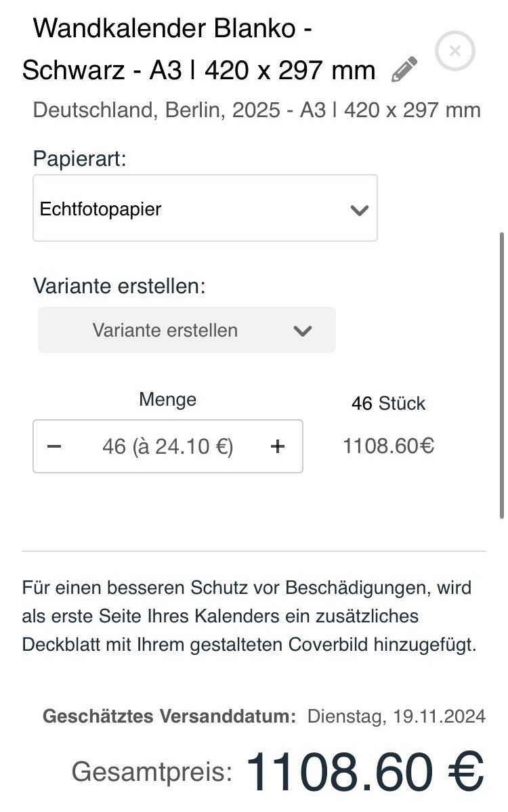Click the pencil edit icon beside the title
Screen dimensions: 508x812
[x=404, y=69]
